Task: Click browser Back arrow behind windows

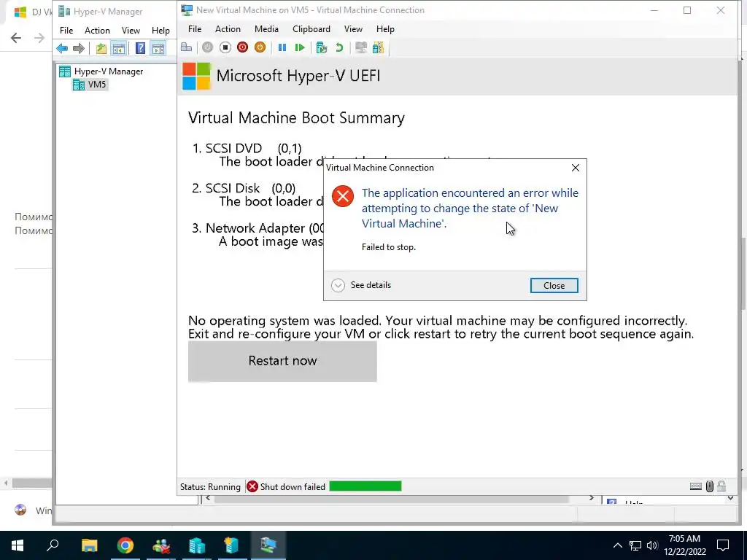Action: point(16,38)
